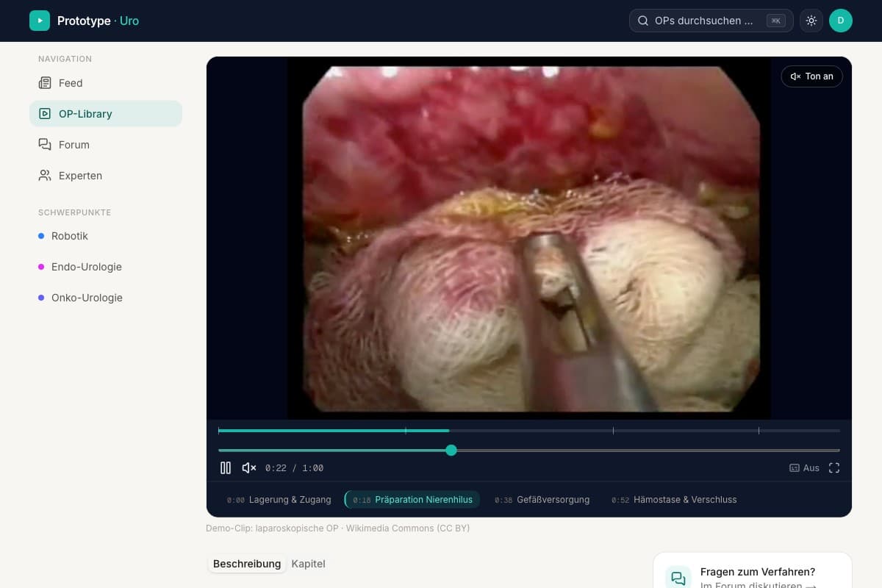The width and height of the screenshot is (882, 588).
Task: Click the chat icon in Fragen card
Action: click(678, 578)
